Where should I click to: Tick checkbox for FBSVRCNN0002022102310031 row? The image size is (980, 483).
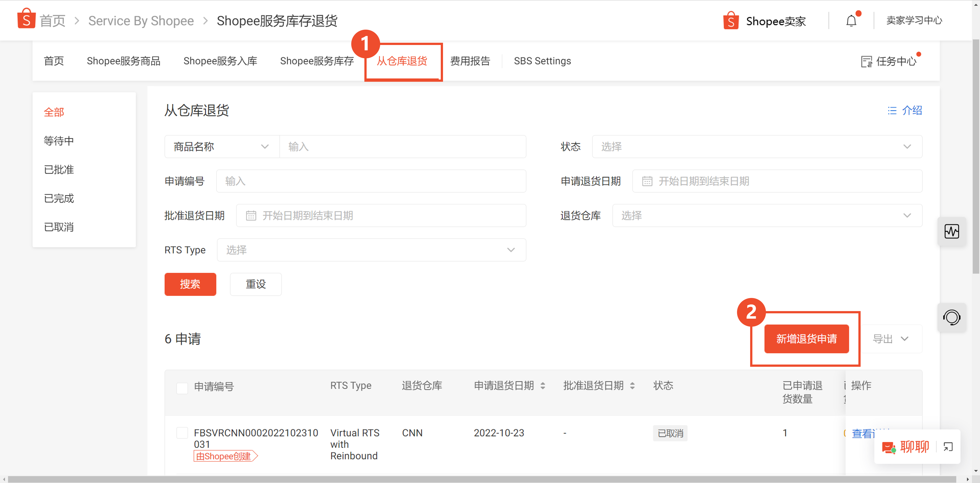pos(182,433)
